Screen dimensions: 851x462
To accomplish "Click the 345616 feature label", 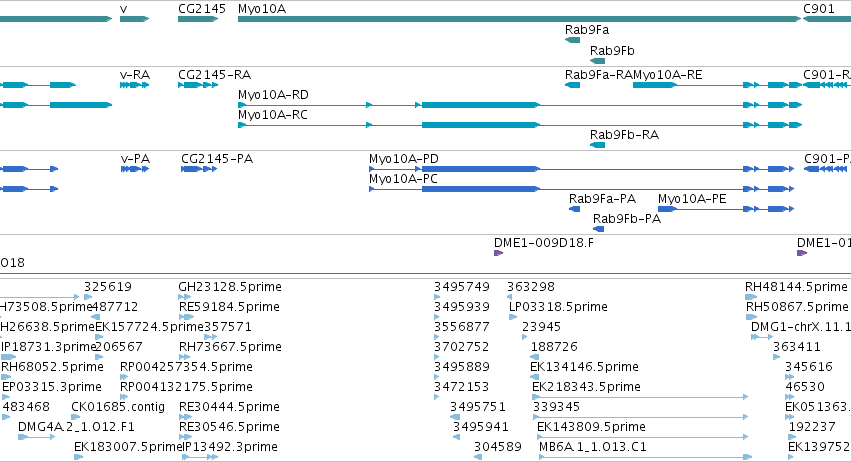I will tap(809, 367).
